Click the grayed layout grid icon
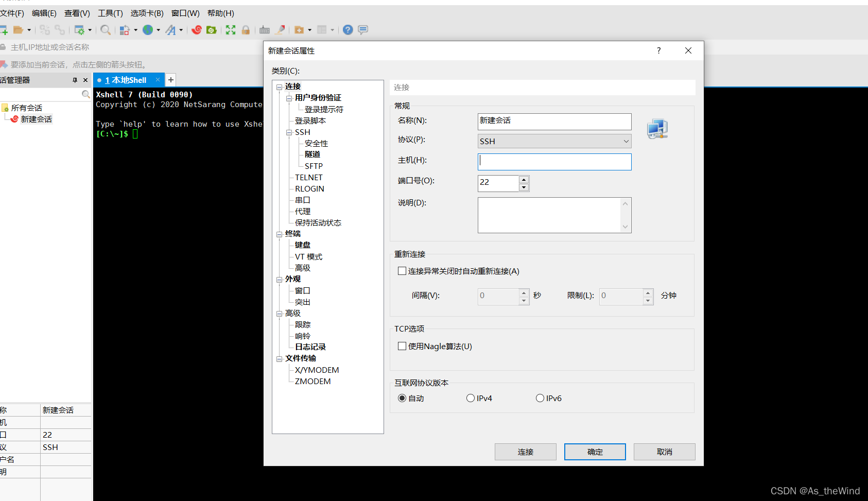 coord(322,30)
